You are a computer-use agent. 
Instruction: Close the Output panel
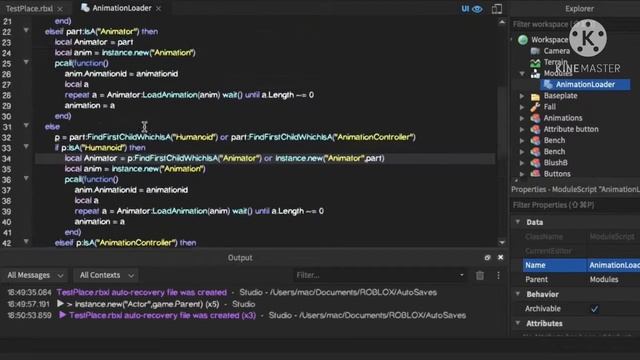coord(500,258)
